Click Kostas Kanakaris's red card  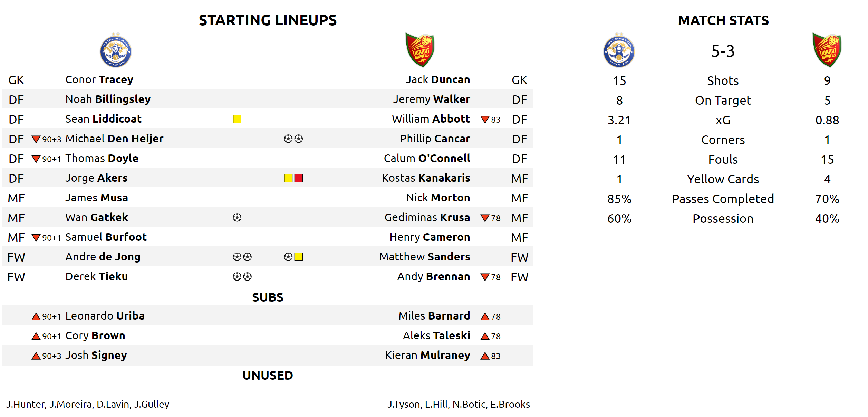tap(299, 178)
